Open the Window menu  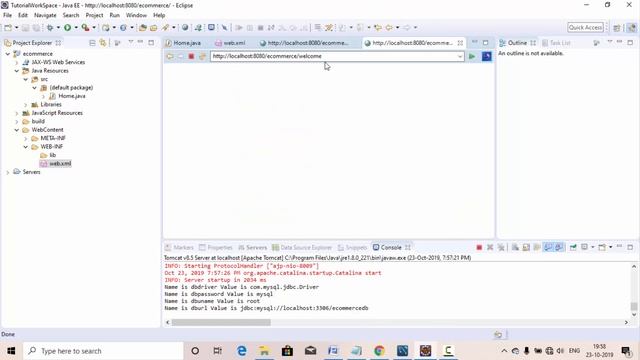point(136,15)
